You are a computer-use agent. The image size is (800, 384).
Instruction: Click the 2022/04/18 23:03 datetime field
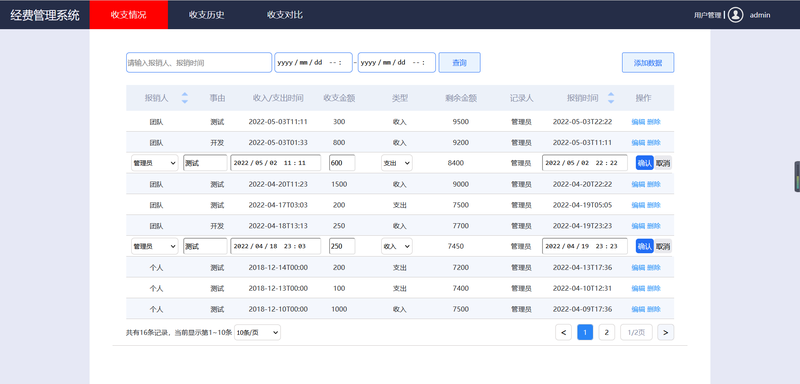pyautogui.click(x=276, y=246)
